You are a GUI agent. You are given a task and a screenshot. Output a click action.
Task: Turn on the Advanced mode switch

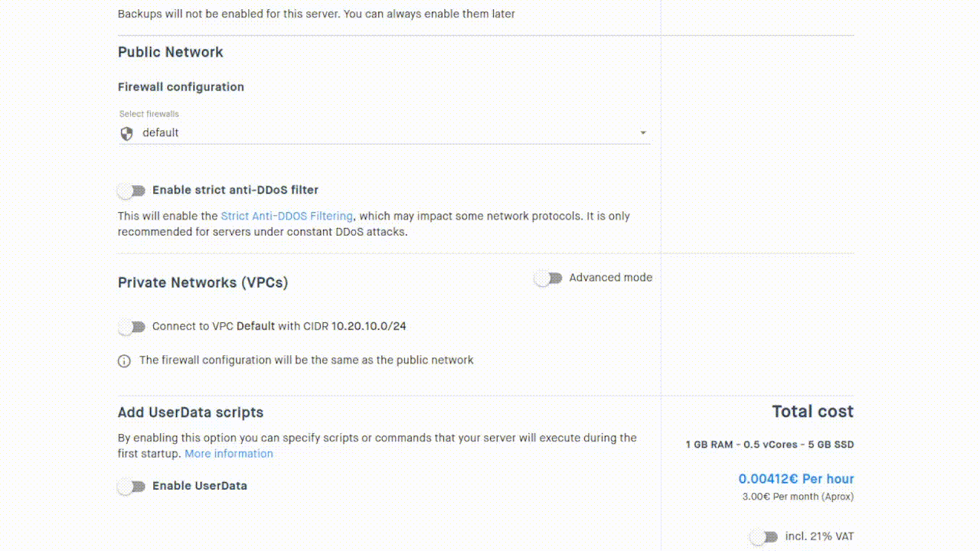click(548, 279)
